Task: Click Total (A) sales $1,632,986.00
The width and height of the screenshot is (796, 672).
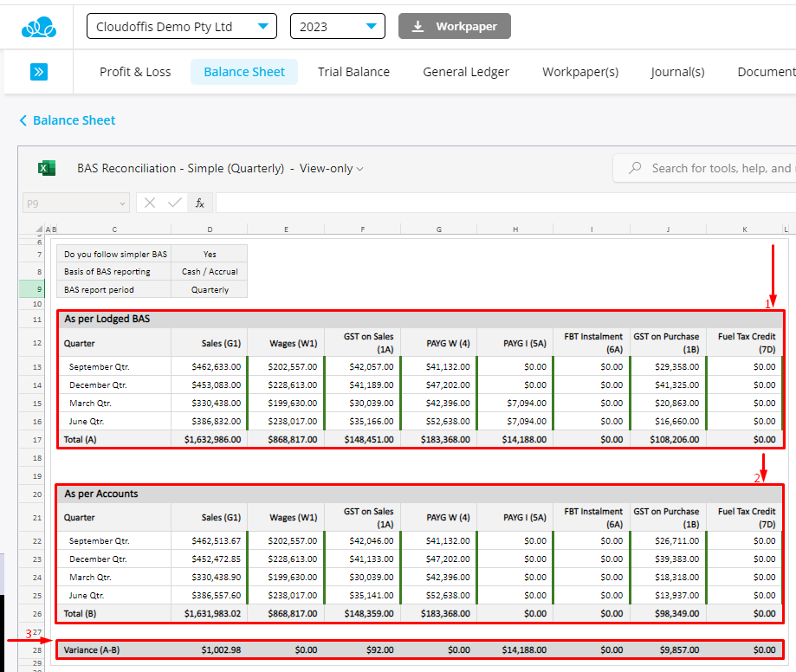Action: (210, 440)
